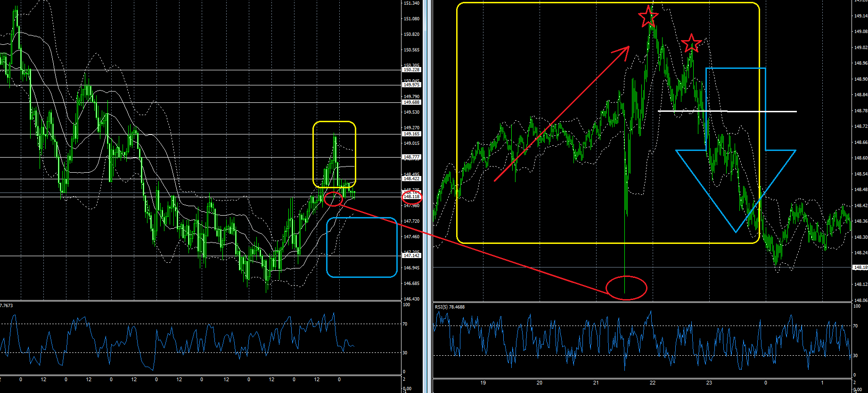Click the hour 21 label on right time axis
The width and height of the screenshot is (868, 393).
[596, 383]
